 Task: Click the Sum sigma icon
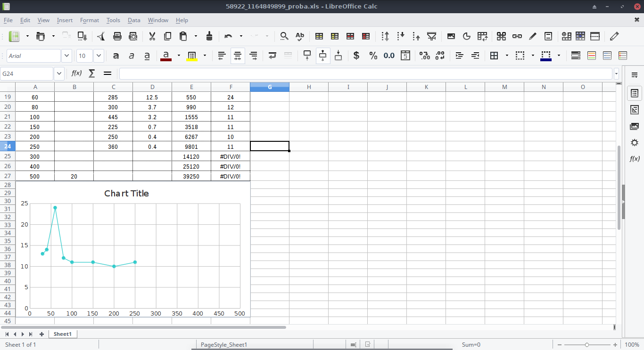[92, 73]
